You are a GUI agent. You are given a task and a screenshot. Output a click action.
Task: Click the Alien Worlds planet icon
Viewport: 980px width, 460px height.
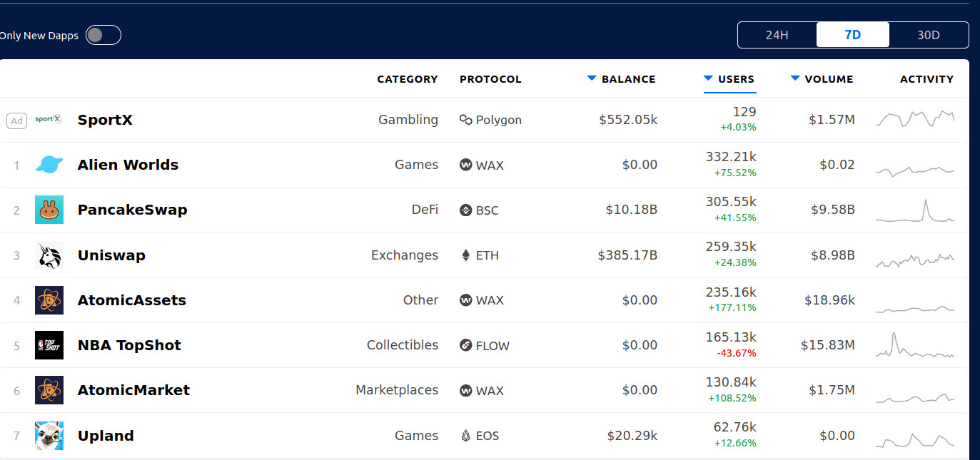click(49, 165)
